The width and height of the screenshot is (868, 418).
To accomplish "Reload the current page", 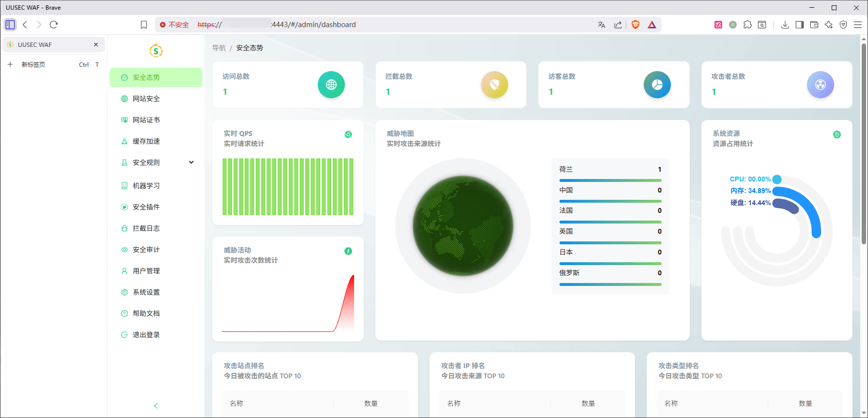I will (54, 25).
